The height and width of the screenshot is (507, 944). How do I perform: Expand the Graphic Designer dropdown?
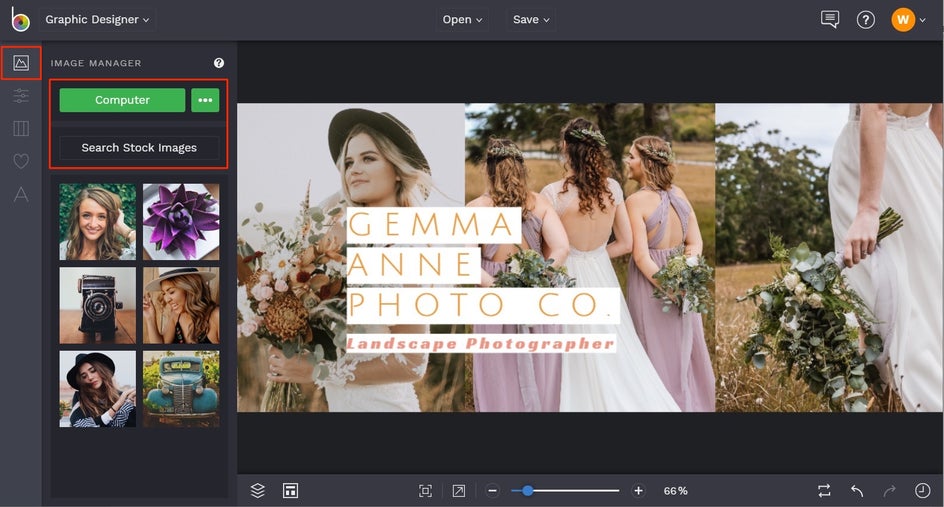(x=98, y=20)
